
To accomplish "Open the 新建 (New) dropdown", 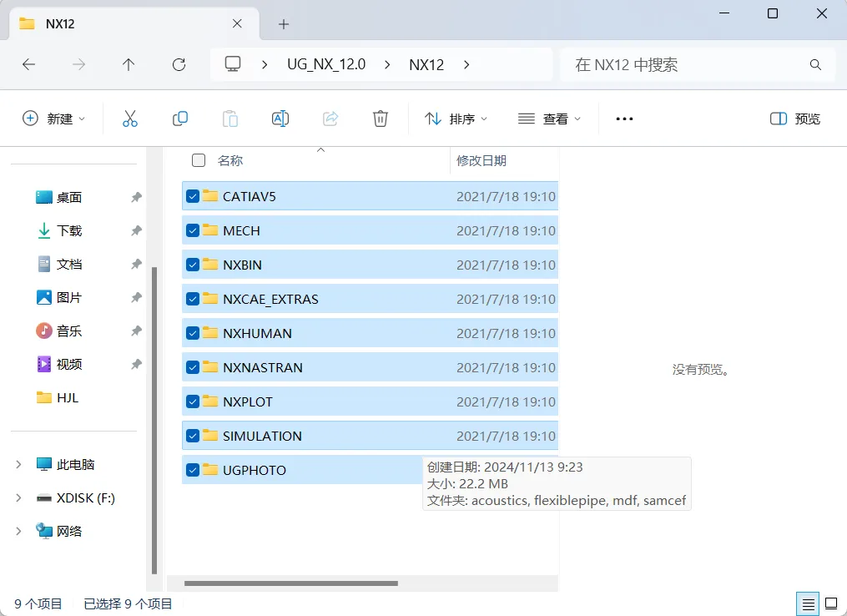I will click(53, 119).
